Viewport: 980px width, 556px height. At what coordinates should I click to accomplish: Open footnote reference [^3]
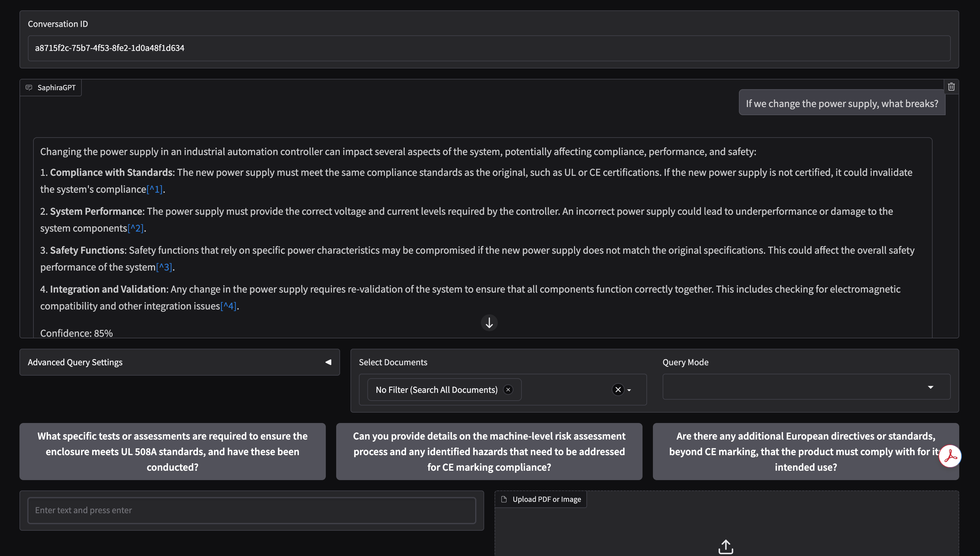[x=164, y=267]
